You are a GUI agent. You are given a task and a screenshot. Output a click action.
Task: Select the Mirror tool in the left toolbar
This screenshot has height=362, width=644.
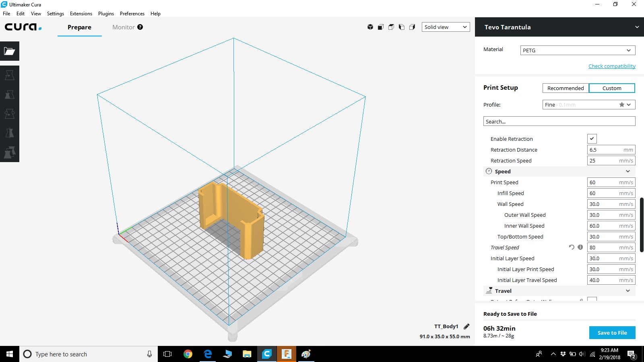pos(10,133)
